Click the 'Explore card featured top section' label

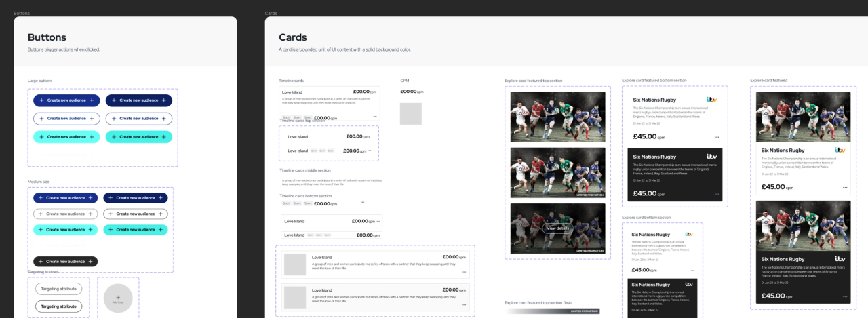[x=534, y=81]
